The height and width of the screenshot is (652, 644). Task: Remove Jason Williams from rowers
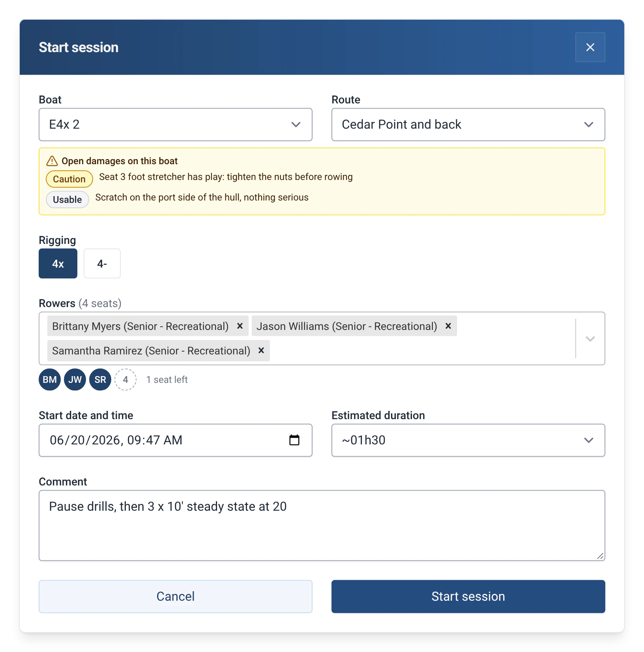448,326
